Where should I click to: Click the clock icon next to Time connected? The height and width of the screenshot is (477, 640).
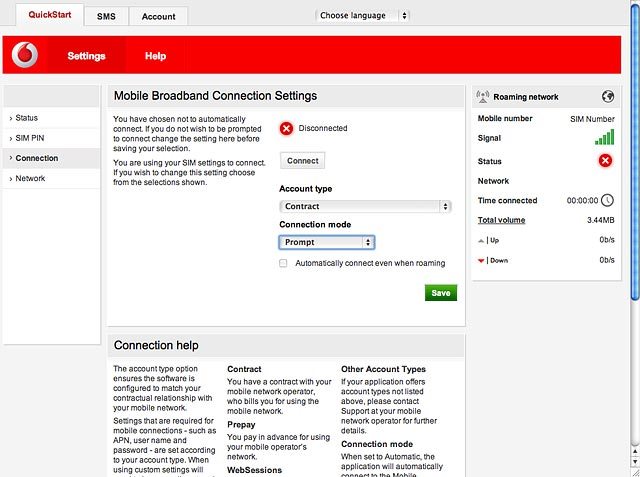pyautogui.click(x=607, y=200)
